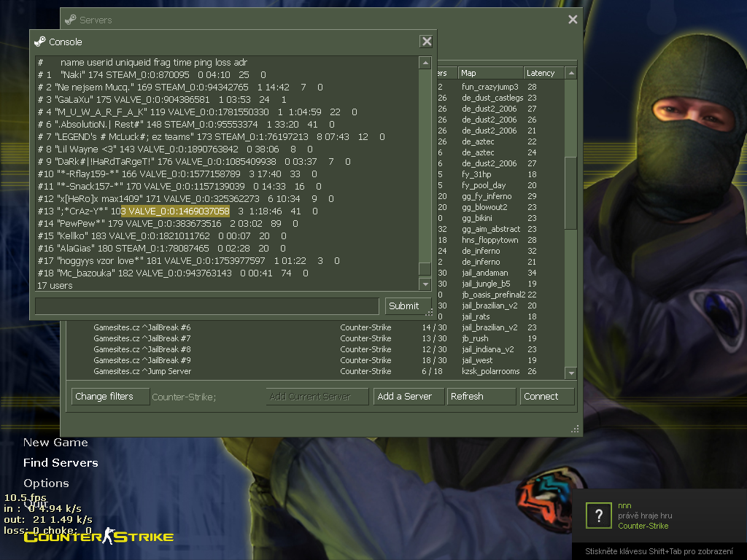This screenshot has width=747, height=560.
Task: Sort servers by Map column
Action: pyautogui.click(x=490, y=73)
